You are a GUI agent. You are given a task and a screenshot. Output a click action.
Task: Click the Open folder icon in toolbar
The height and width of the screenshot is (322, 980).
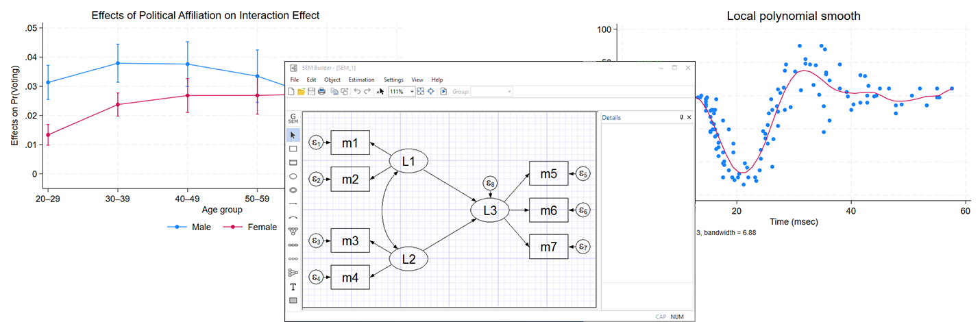click(x=301, y=92)
